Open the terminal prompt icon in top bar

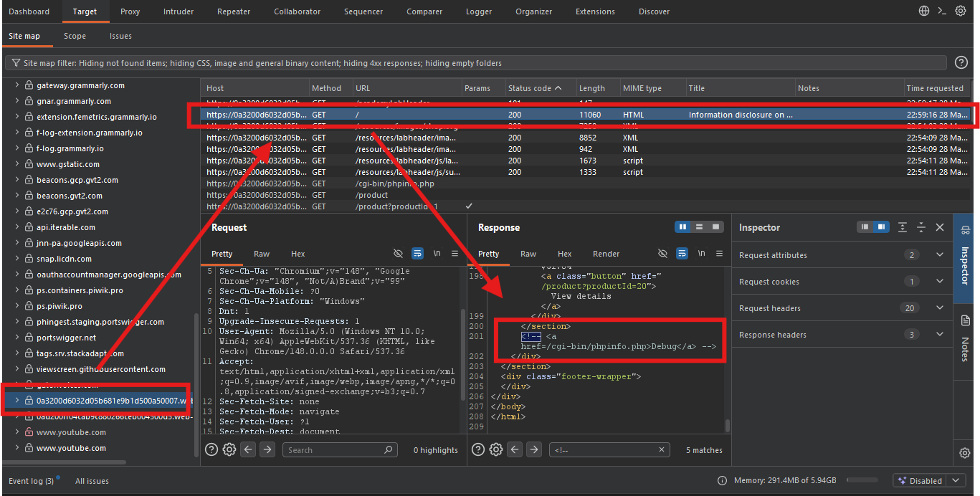click(x=942, y=11)
